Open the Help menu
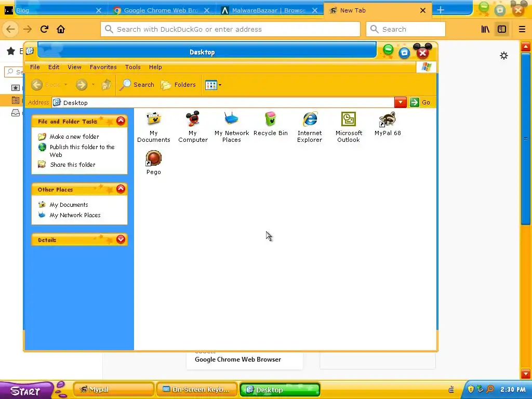 point(155,67)
